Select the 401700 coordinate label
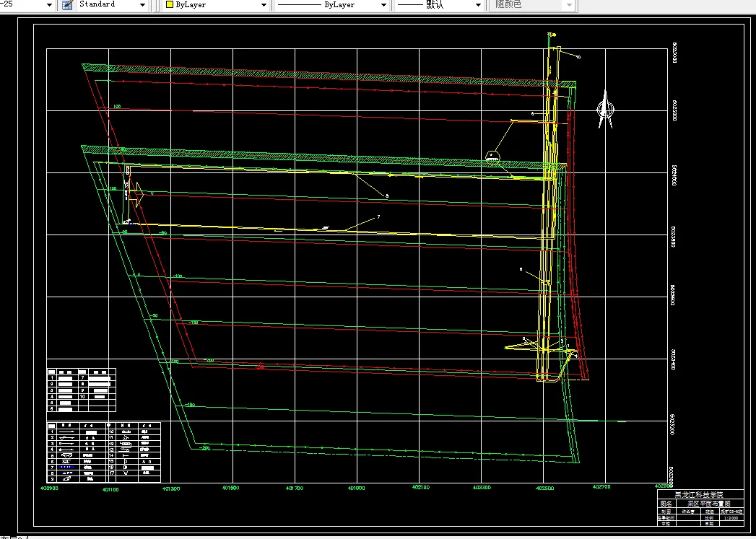The width and height of the screenshot is (756, 539). click(294, 488)
